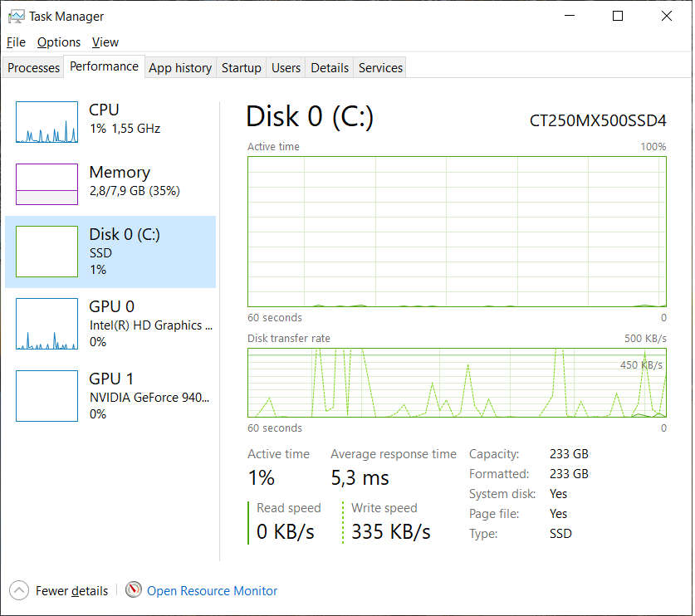Click the Open Resource Monitor link
The height and width of the screenshot is (616, 695).
click(x=212, y=590)
